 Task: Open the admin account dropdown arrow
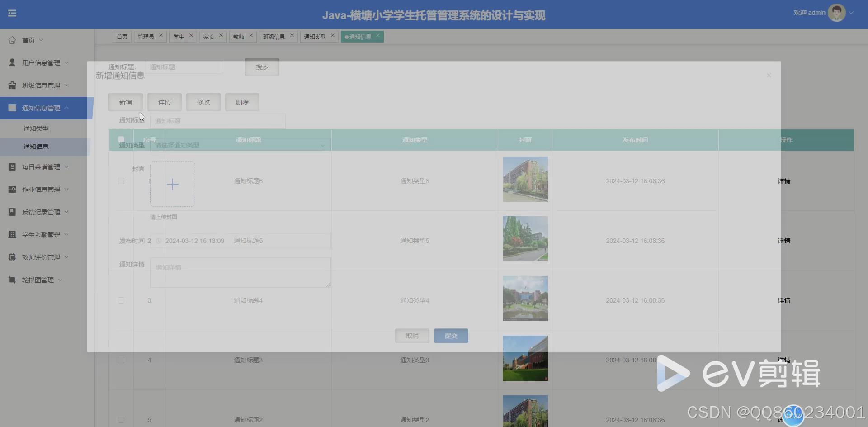click(x=851, y=13)
